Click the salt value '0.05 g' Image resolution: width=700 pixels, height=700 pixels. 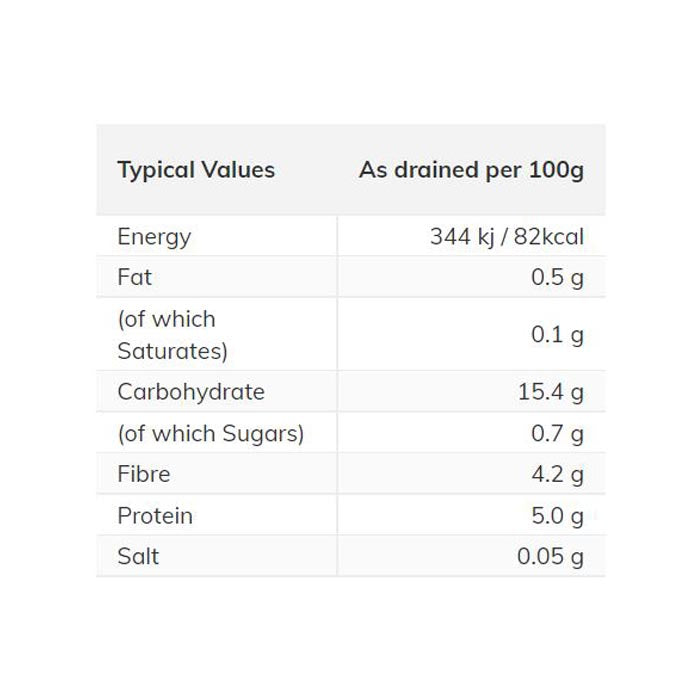point(550,557)
